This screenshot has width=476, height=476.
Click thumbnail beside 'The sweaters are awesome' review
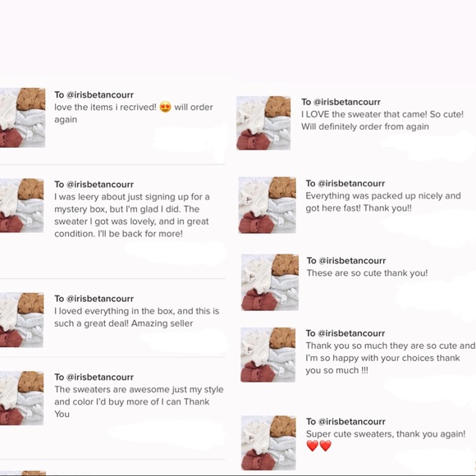coord(21,398)
